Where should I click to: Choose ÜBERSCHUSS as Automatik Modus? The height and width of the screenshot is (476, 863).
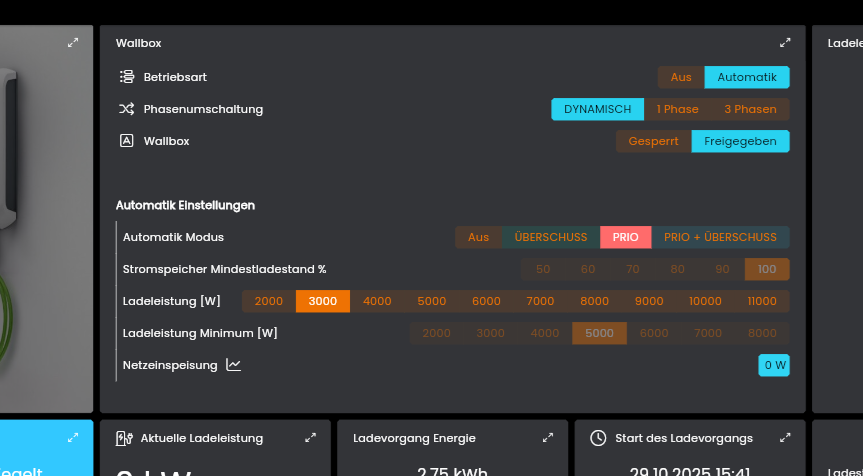[x=550, y=237]
